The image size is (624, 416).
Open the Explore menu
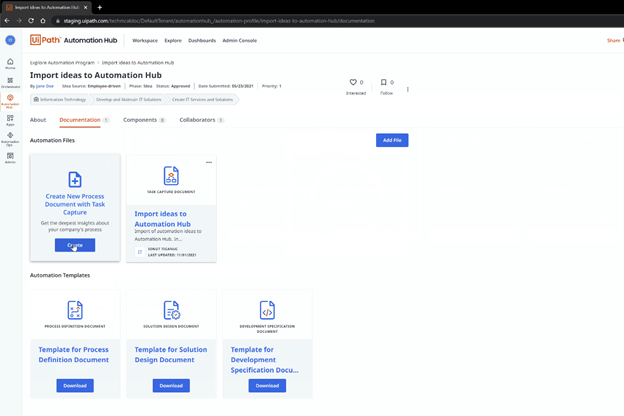pos(173,41)
